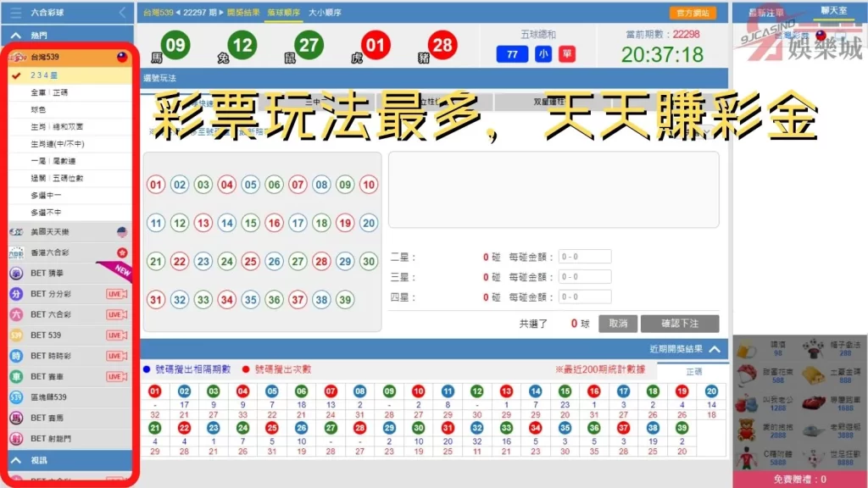Open BET 賽車 via its blue icon
The height and width of the screenshot is (488, 868).
(16, 376)
